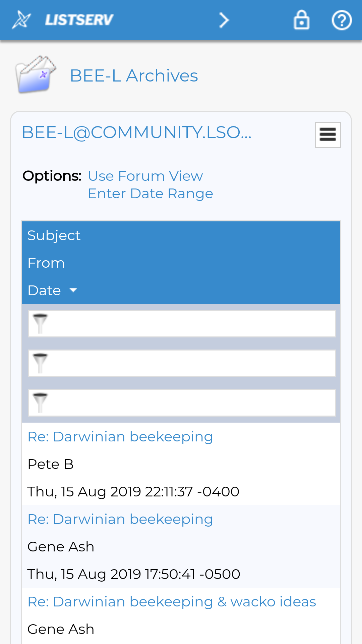The image size is (362, 644).
Task: Click the funnel icon in Subject filter
Action: tap(40, 324)
